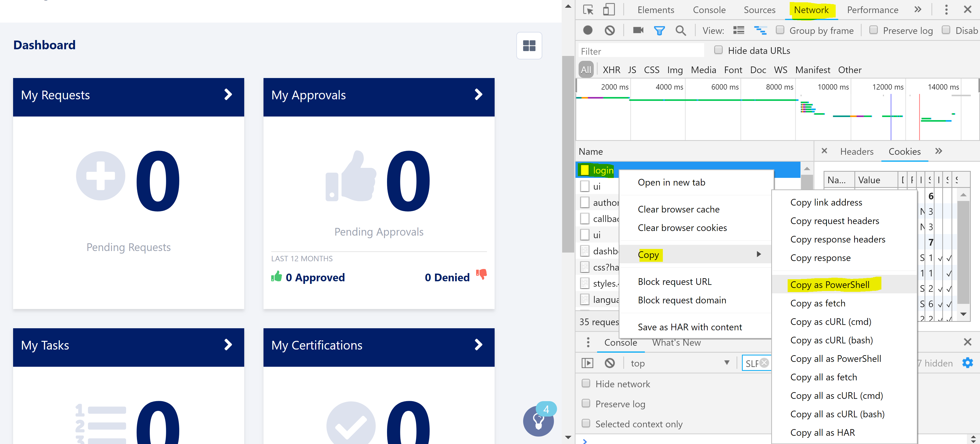Screen dimensions: 980x444
Task: Enable Group by frame checkbox
Action: tap(780, 30)
